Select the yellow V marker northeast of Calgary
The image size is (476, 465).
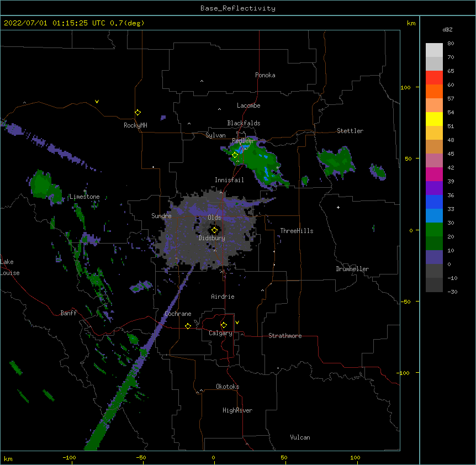point(237,323)
